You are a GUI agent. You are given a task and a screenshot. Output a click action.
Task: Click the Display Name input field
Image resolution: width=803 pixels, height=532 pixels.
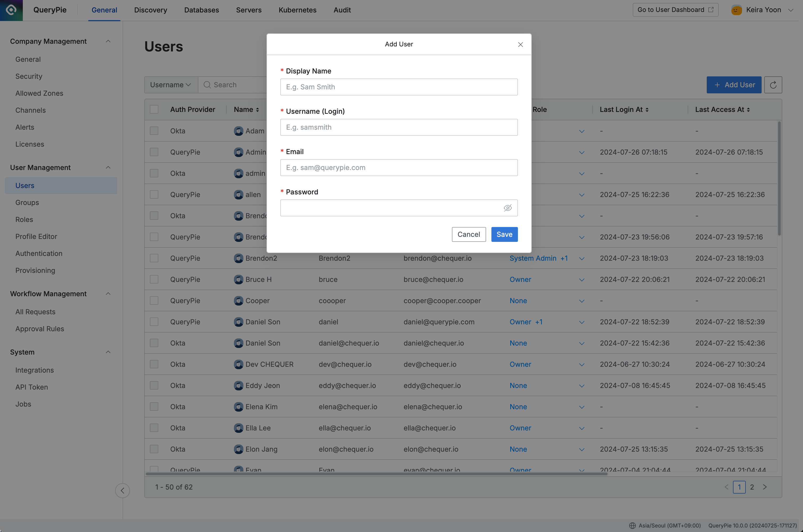click(x=399, y=87)
